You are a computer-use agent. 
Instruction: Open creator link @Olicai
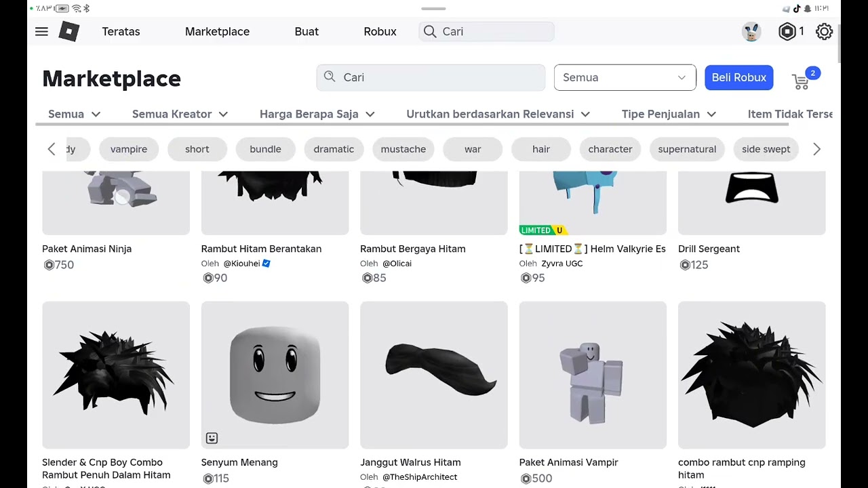(x=397, y=263)
